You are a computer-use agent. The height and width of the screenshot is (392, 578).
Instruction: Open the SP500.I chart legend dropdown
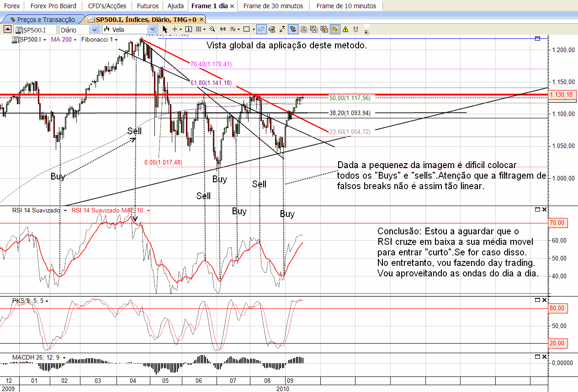point(45,40)
